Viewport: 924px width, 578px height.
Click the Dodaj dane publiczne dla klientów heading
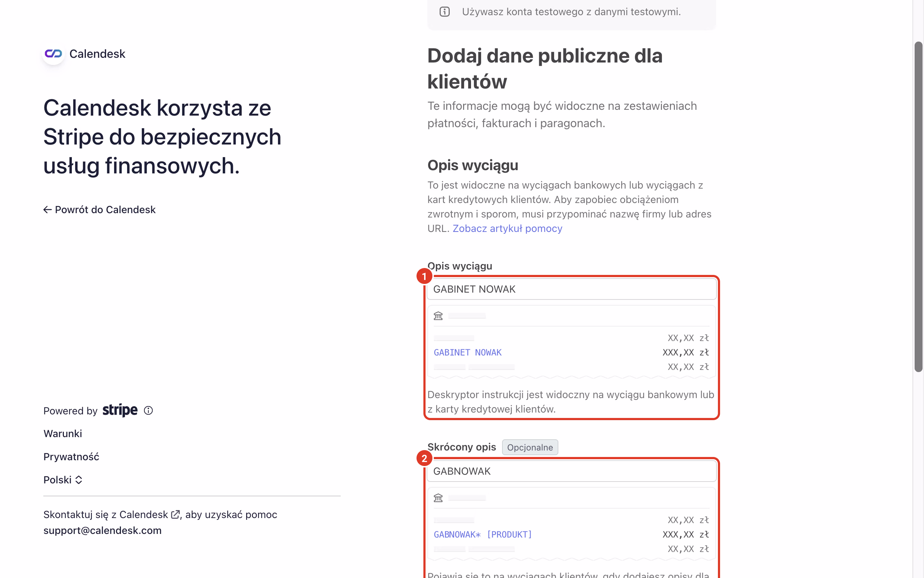(x=545, y=69)
